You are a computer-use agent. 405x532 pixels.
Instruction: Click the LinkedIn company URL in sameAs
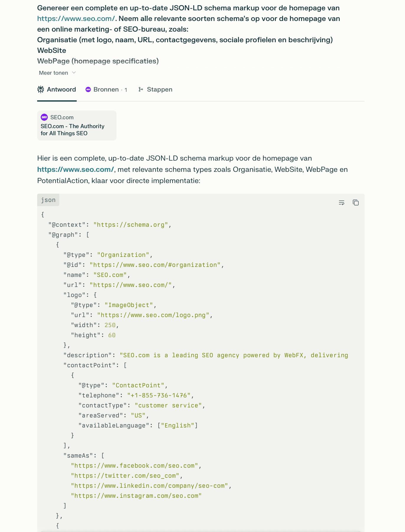pos(150,486)
